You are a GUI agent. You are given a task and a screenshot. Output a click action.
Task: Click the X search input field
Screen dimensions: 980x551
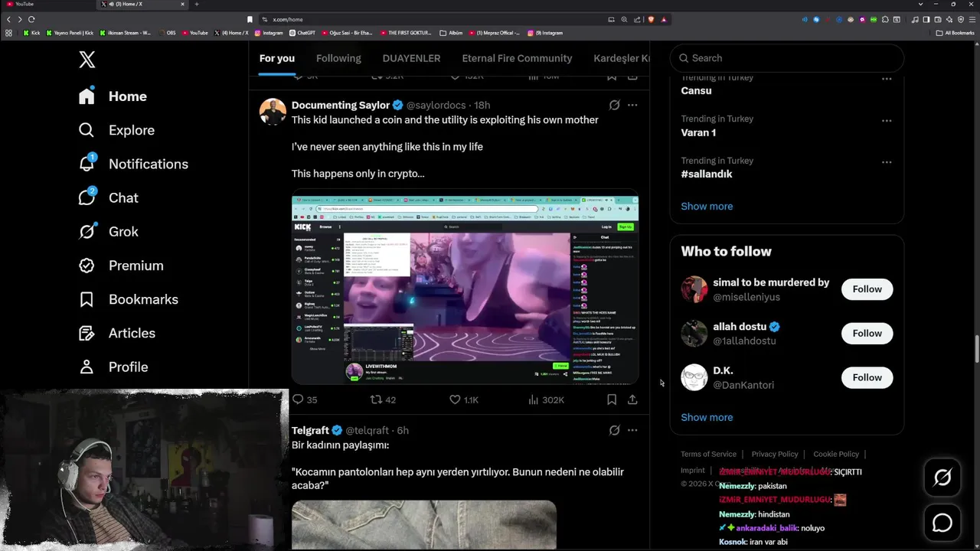click(x=787, y=58)
